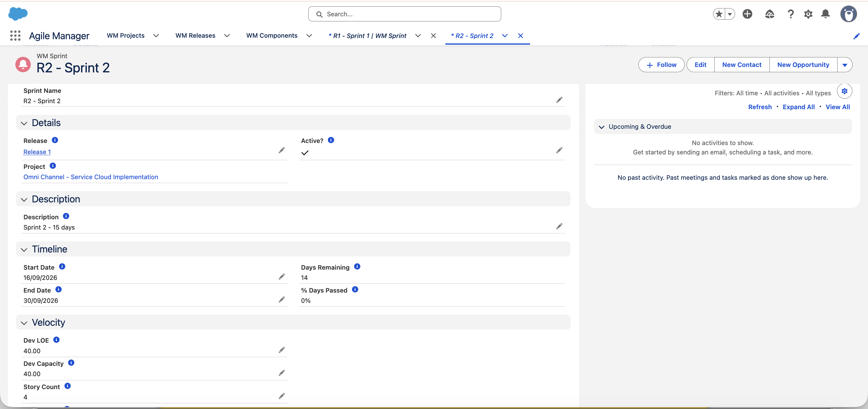868x409 pixels.
Task: Switch to R1 - Sprint 1 | WM Sprint tab
Action: tap(368, 36)
